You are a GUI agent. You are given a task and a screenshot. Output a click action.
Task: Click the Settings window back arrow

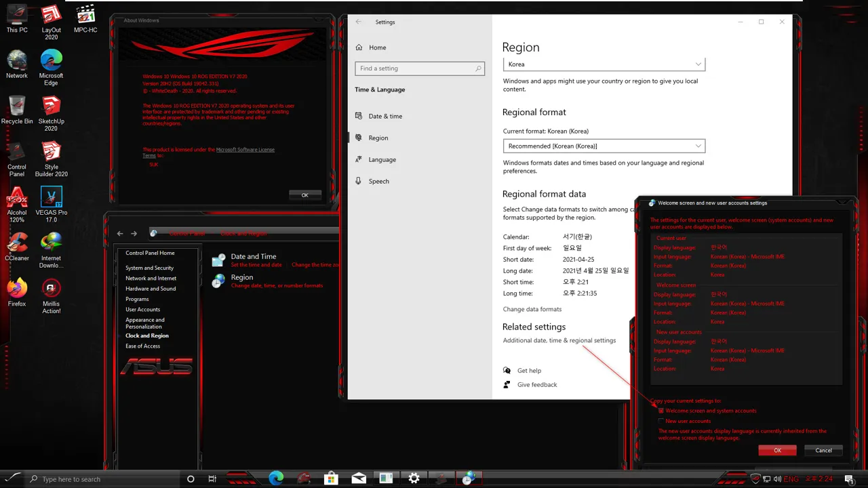tap(359, 22)
